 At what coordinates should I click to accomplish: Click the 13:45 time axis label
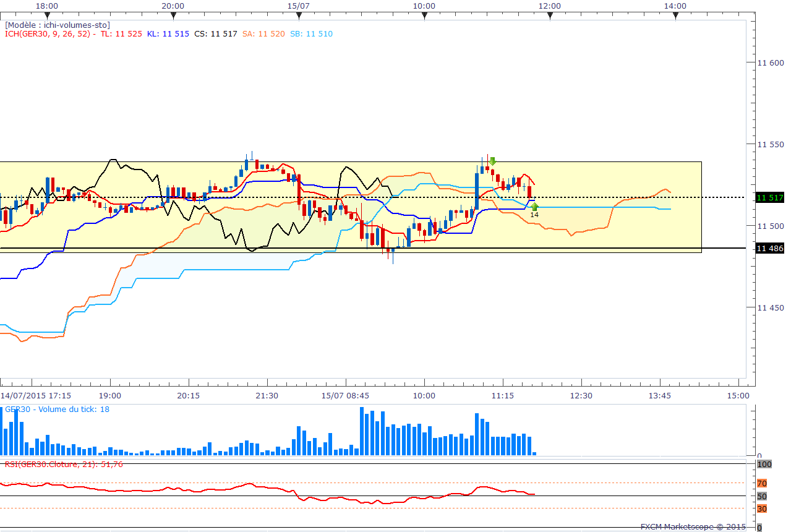pyautogui.click(x=659, y=395)
